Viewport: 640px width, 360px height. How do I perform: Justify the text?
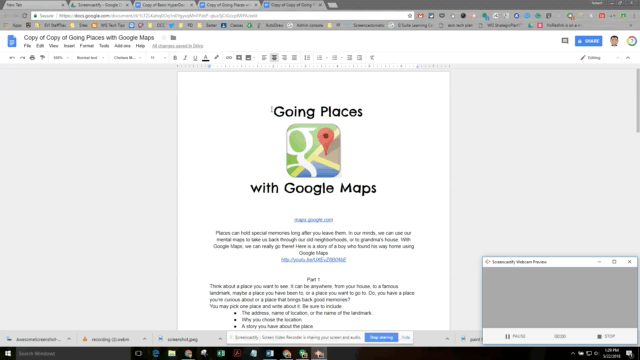[294, 58]
